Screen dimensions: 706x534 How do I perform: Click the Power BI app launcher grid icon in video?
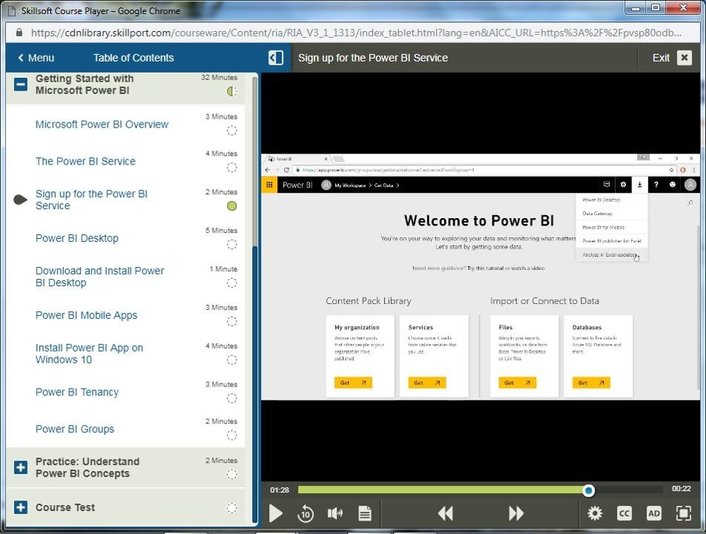click(269, 185)
